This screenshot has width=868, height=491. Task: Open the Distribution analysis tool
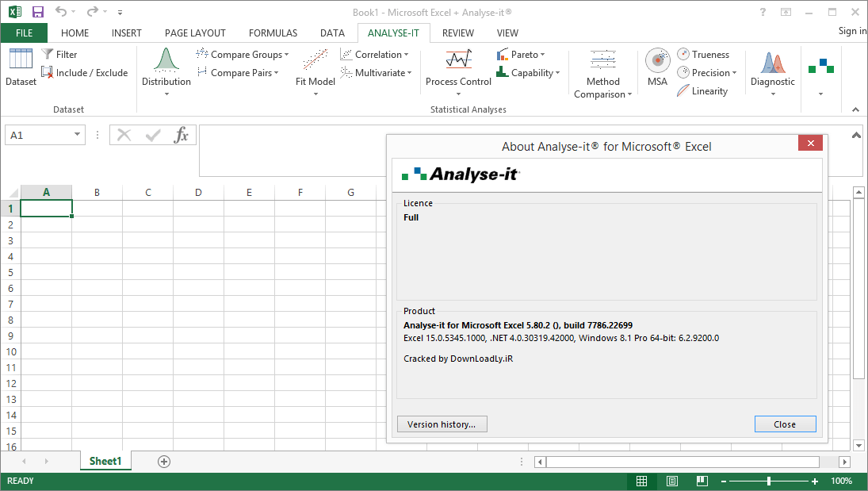(x=166, y=71)
